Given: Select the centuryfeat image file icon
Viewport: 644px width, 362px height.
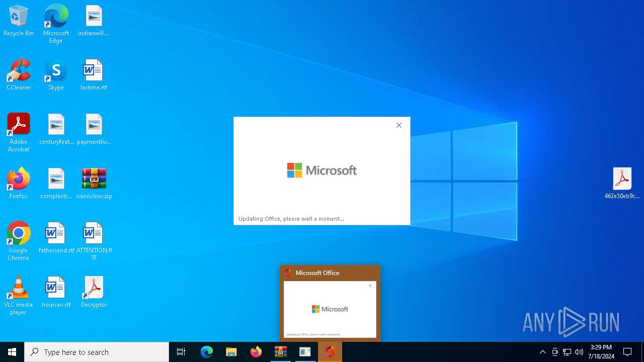Looking at the screenshot, I should tap(56, 130).
